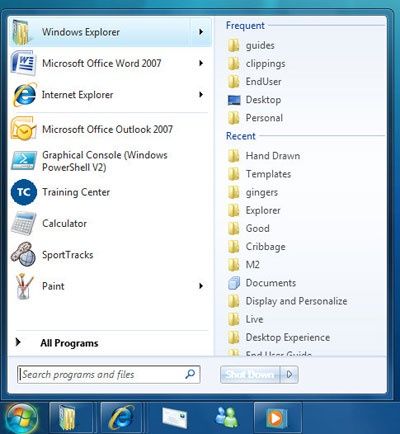The image size is (400, 434).
Task: Open the Messenger people taskbar icon
Action: click(x=227, y=417)
